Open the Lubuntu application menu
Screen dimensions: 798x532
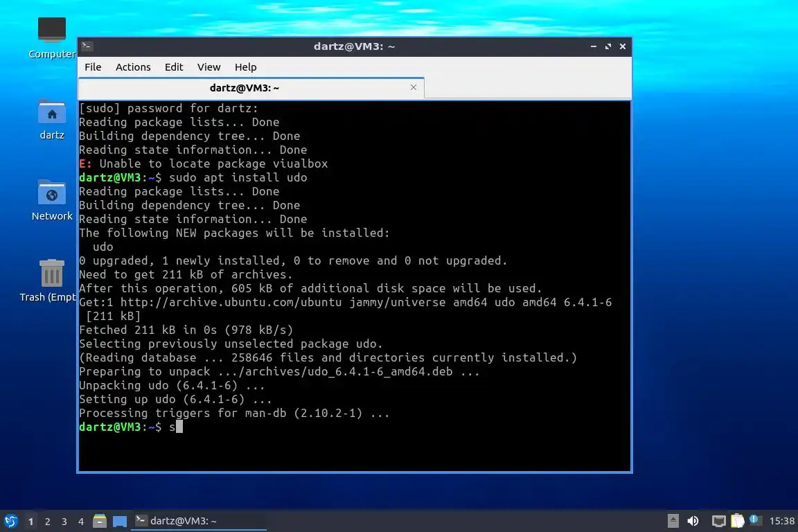[x=10, y=521]
